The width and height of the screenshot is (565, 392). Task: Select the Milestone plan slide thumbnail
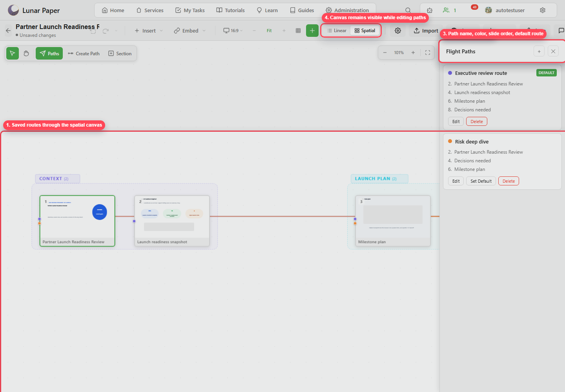[x=393, y=221]
